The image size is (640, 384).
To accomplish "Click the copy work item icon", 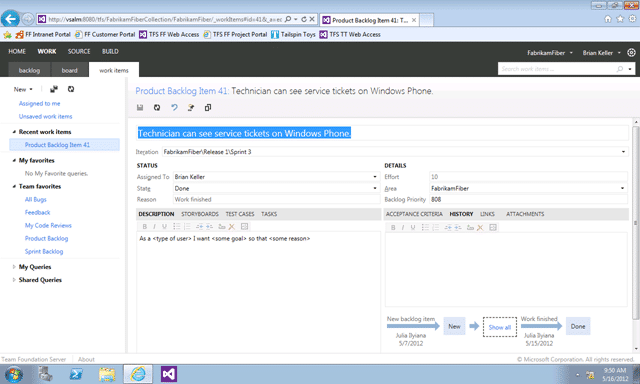I will pos(208,107).
